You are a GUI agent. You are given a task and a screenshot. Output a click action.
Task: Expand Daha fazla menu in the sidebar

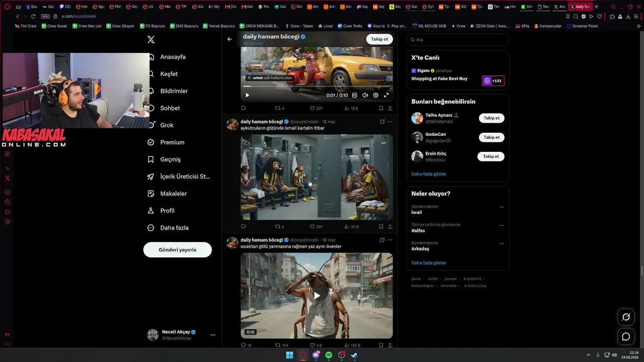(168, 228)
